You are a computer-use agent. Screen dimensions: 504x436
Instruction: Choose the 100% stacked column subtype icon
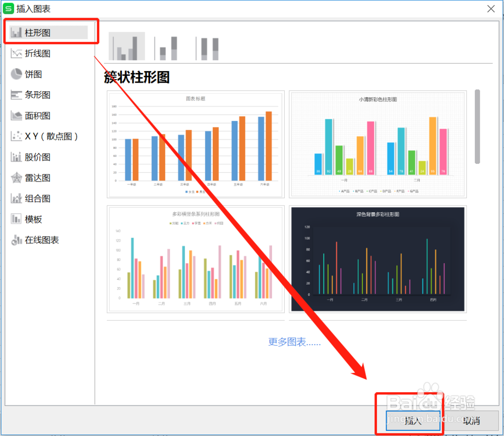pyautogui.click(x=208, y=48)
